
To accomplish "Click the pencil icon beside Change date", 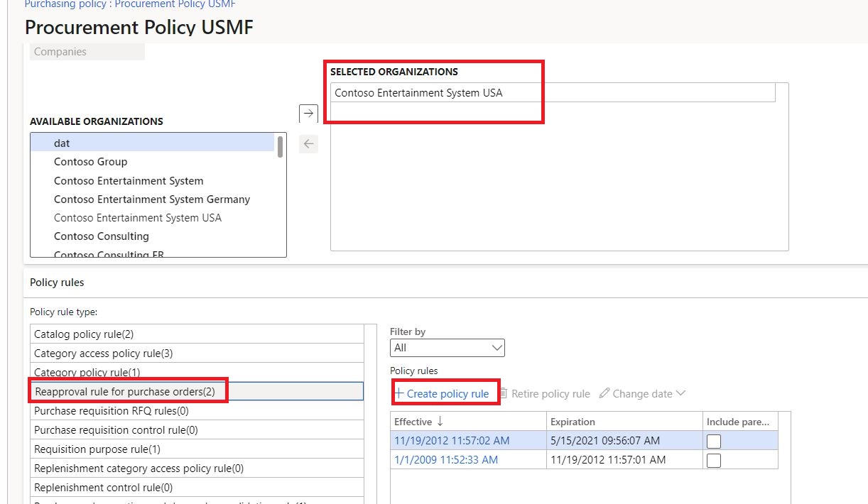I will tap(604, 393).
